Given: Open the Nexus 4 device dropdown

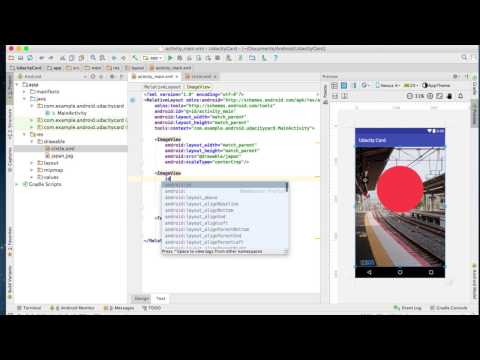Looking at the screenshot, I should coord(388,86).
